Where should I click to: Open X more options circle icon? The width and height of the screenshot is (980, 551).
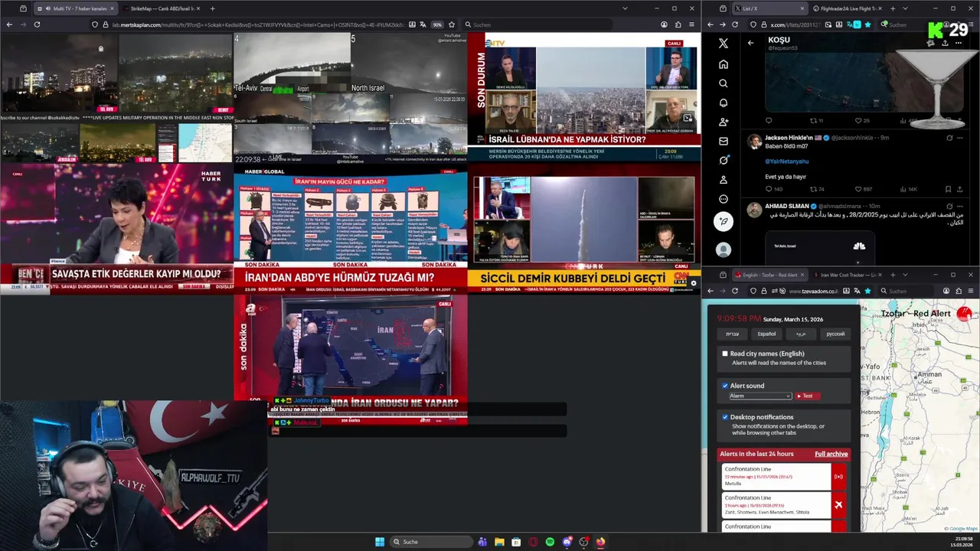[724, 199]
